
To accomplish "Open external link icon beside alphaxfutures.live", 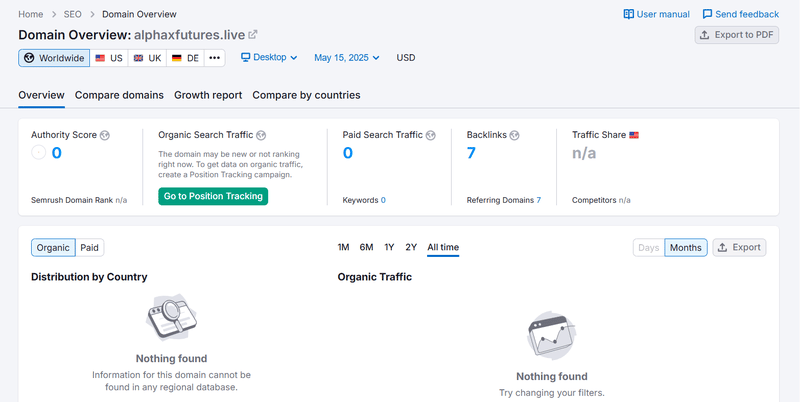I will [253, 35].
